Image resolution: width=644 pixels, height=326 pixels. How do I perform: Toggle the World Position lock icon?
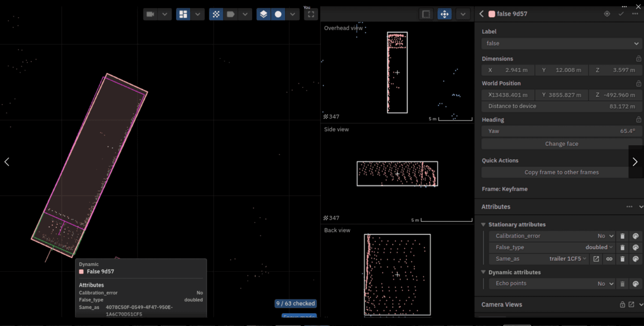point(638,84)
